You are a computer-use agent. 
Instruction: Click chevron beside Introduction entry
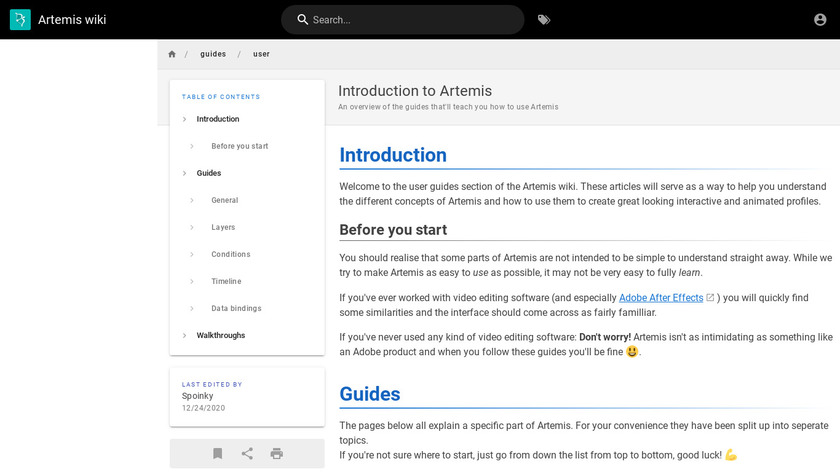pos(185,119)
